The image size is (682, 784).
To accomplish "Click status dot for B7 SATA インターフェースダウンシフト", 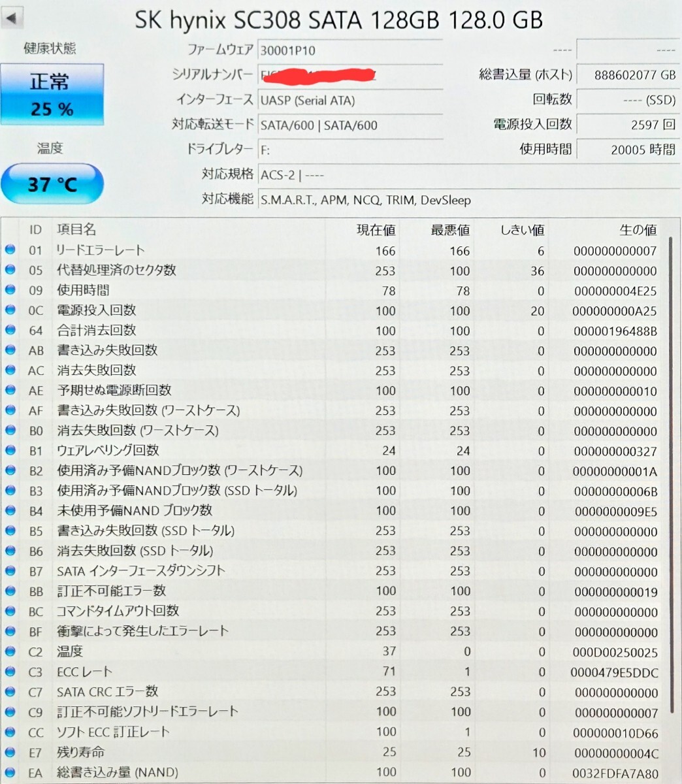I will coord(10,570).
